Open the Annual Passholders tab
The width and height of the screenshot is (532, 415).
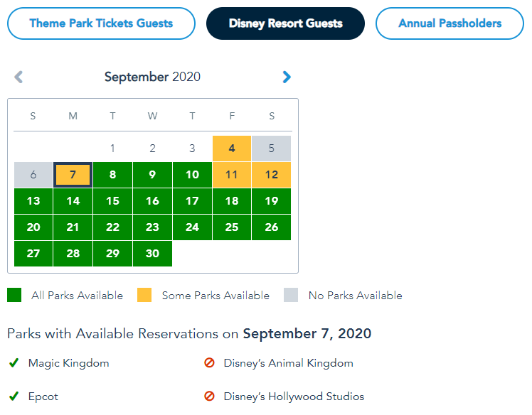coord(449,23)
